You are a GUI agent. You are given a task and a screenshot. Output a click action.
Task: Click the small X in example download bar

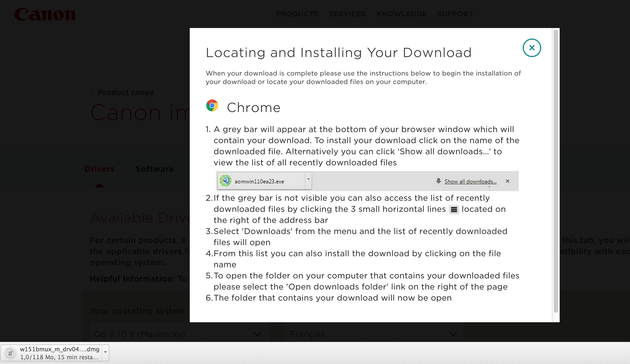tap(507, 181)
